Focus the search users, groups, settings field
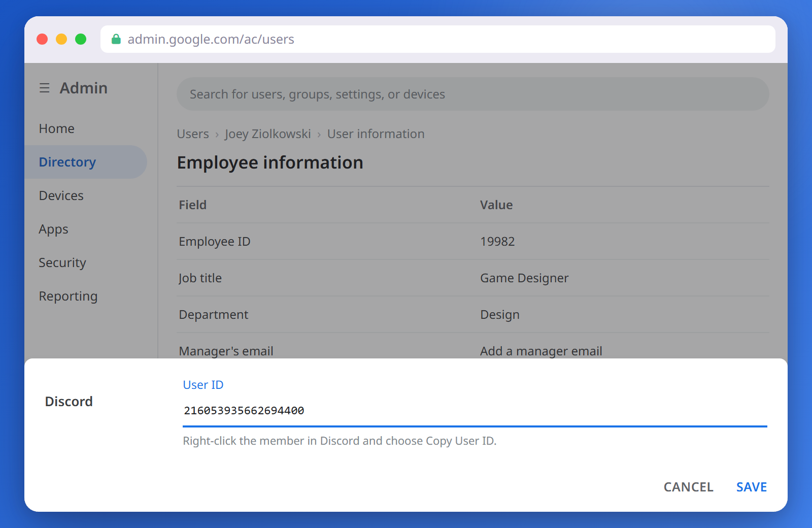 point(473,94)
